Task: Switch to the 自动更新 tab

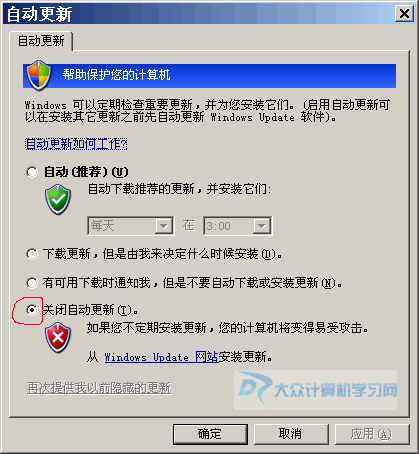Action: pos(41,41)
